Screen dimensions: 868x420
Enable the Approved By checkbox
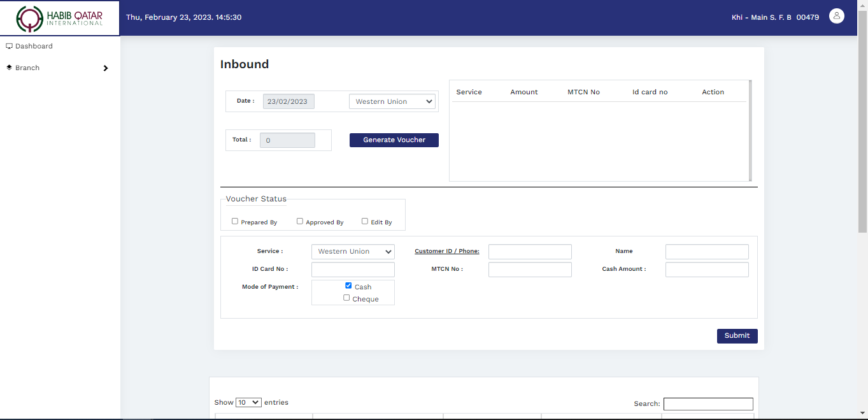300,221
